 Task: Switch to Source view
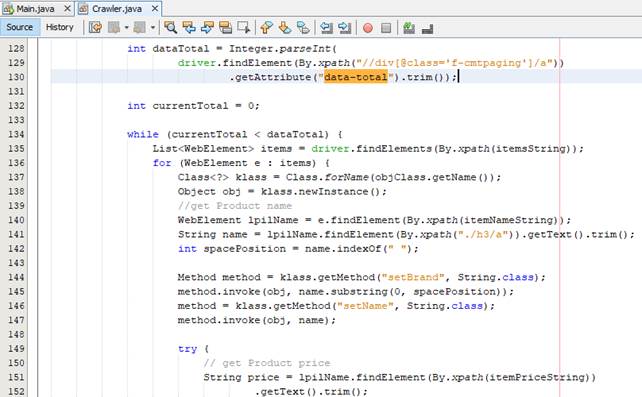point(20,27)
